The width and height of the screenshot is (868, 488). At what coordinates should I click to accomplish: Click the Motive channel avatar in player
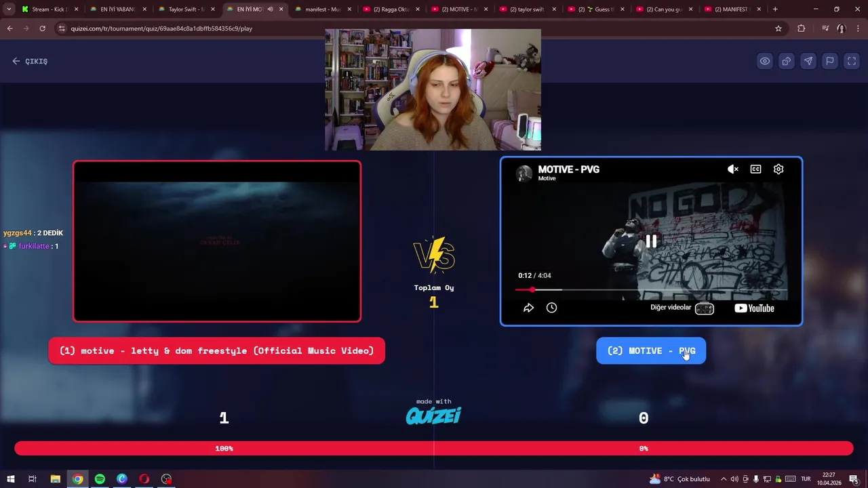point(524,174)
